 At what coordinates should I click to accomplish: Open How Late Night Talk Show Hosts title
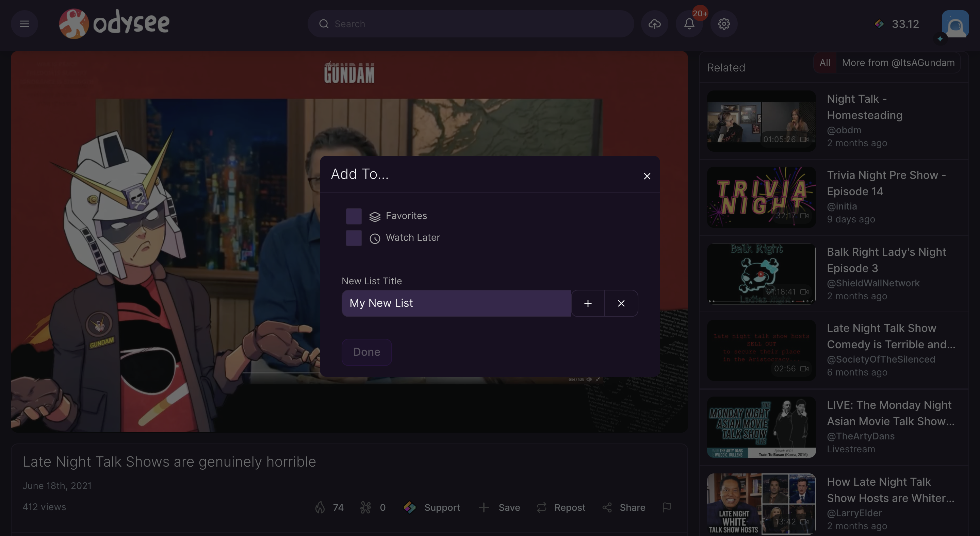(891, 490)
